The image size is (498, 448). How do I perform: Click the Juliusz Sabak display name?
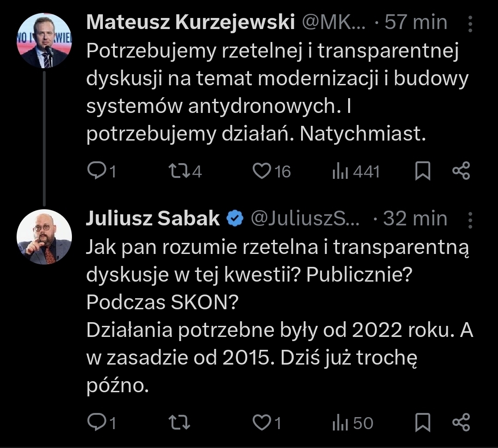tap(153, 218)
